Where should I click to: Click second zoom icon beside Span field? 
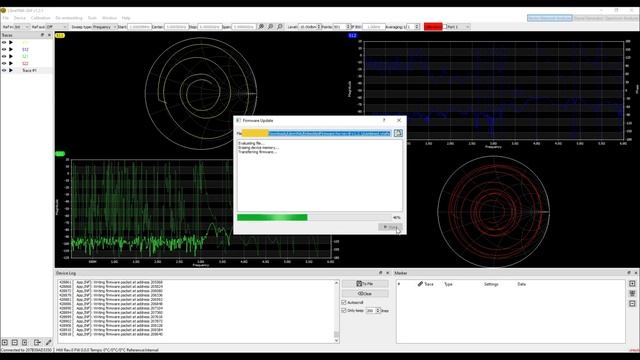[271, 27]
